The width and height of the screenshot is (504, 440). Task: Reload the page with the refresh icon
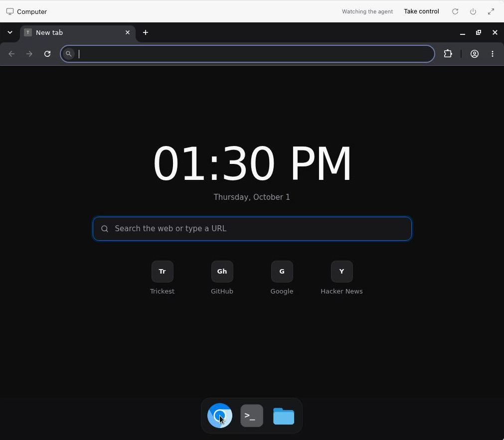point(47,54)
